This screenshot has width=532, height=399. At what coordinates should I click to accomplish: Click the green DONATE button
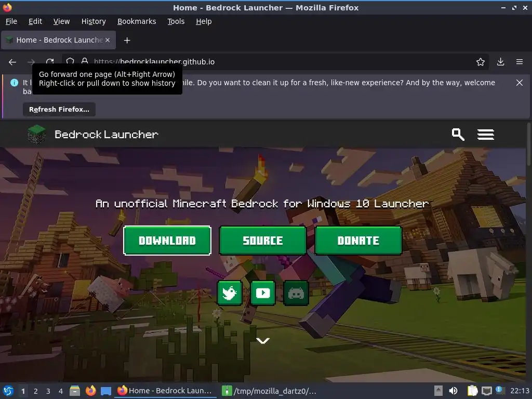pyautogui.click(x=358, y=241)
